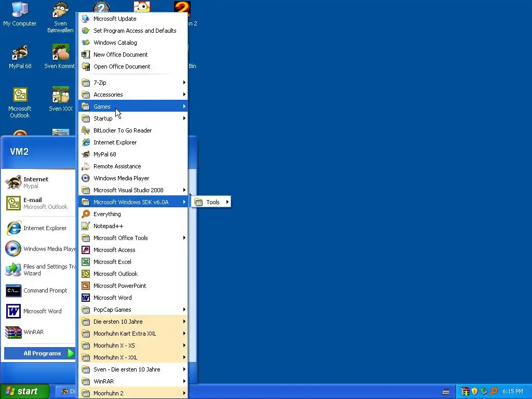
Task: Select Sven Kommt desktop shortcut
Action: tap(60, 57)
